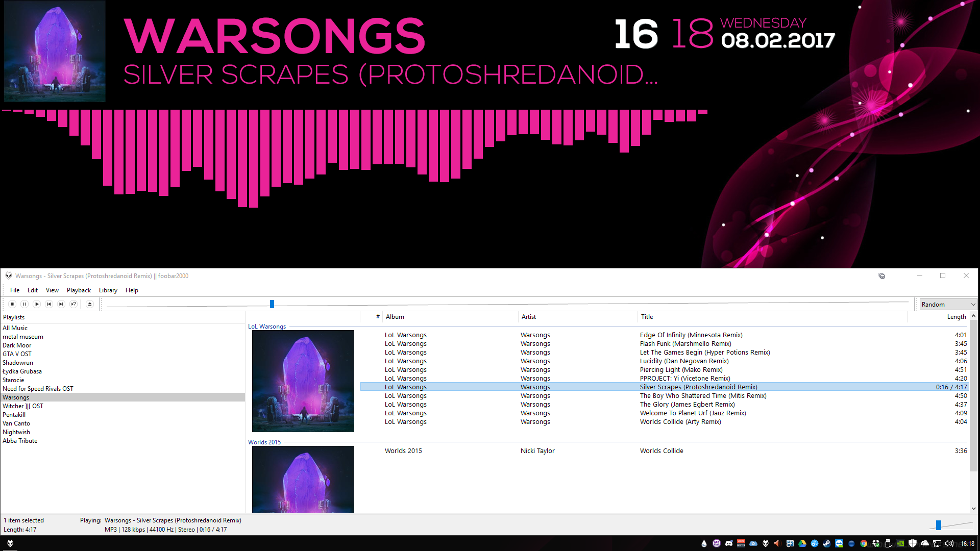
Task: Open the Discord tray icon
Action: [x=729, y=543]
